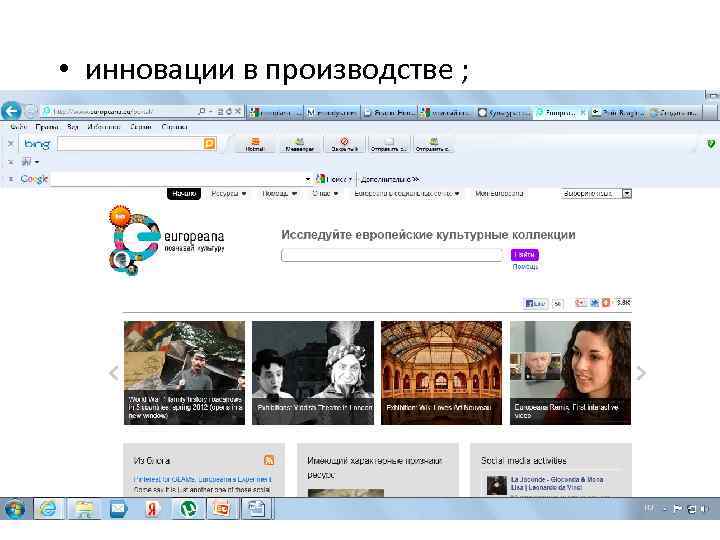
Task: Click the Europeana collections search field
Action: [392, 255]
